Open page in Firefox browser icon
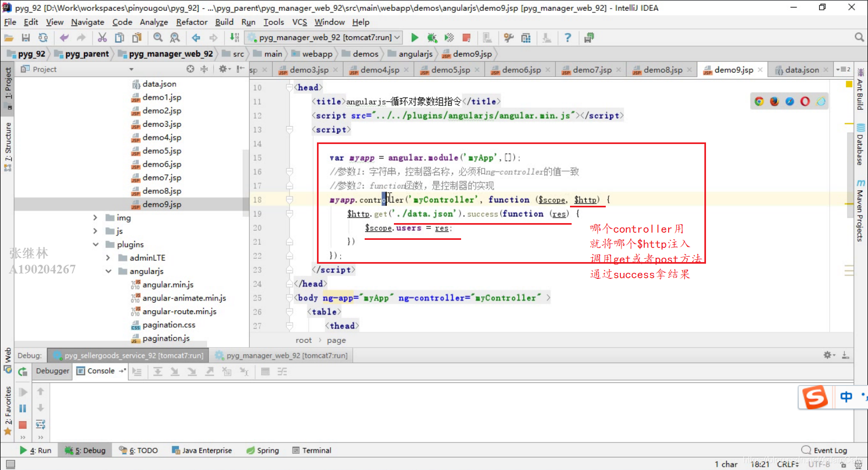 774,101
